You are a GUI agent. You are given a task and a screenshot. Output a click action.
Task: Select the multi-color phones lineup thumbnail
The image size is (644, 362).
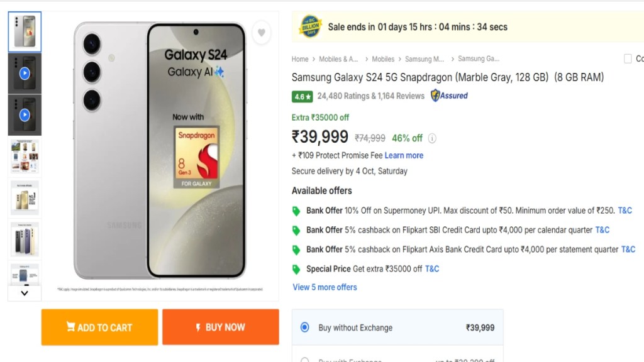coord(25,239)
